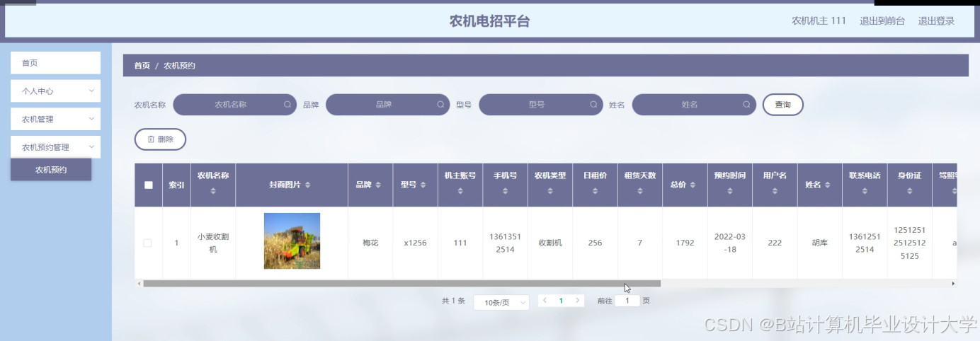Expand 个人中心 sidebar menu
Screen dimensions: 980x341
coord(55,91)
